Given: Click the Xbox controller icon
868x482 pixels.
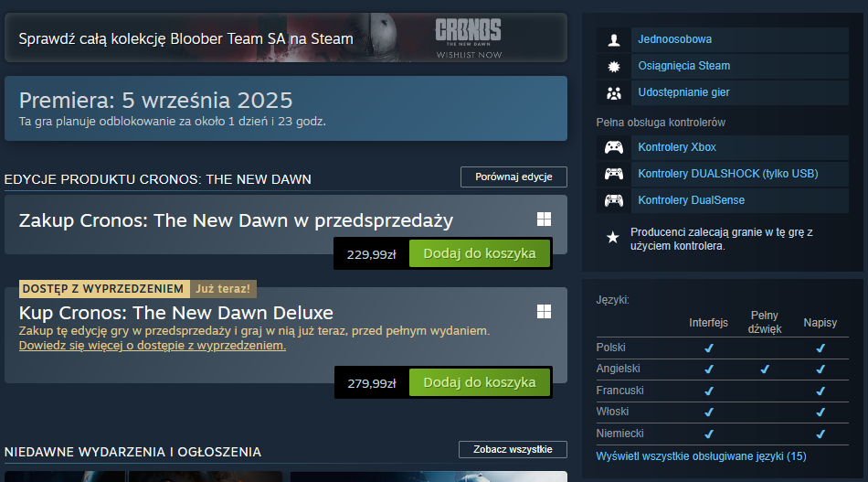Looking at the screenshot, I should [614, 148].
